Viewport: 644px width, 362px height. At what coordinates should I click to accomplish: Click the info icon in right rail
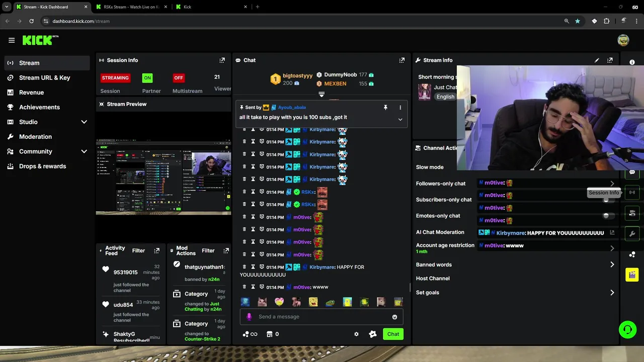point(632,62)
